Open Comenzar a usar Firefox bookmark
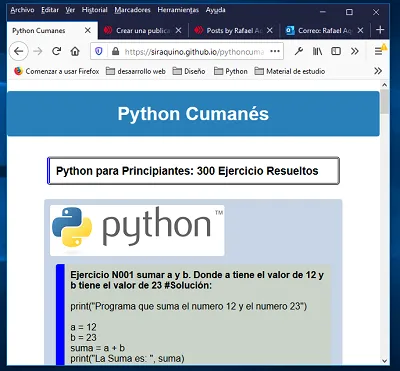This screenshot has height=371, width=400. point(57,71)
